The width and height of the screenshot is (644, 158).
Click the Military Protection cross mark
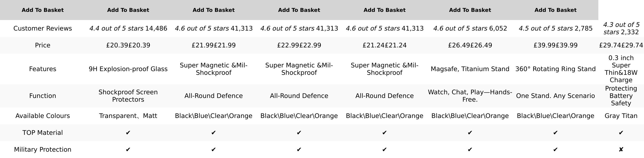point(621,150)
